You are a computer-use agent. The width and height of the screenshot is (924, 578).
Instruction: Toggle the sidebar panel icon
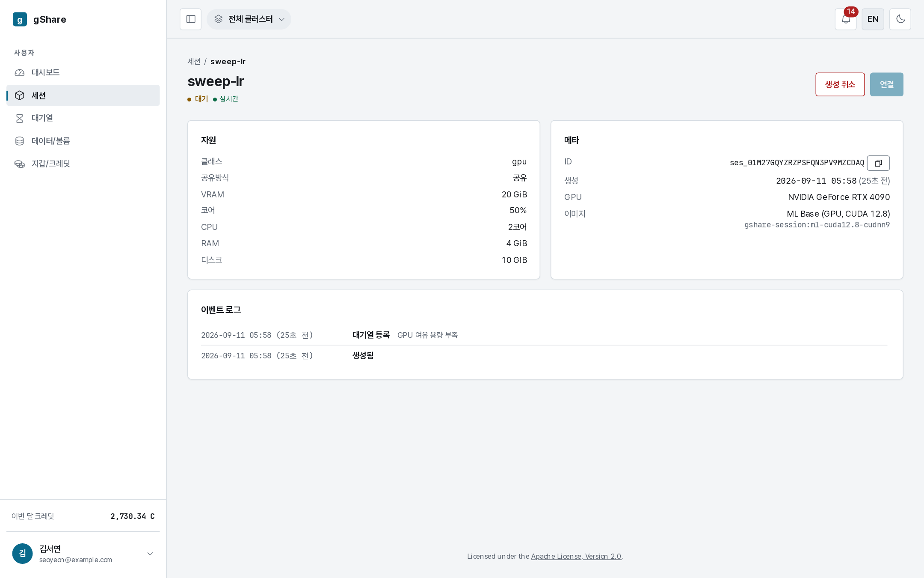[x=191, y=19]
